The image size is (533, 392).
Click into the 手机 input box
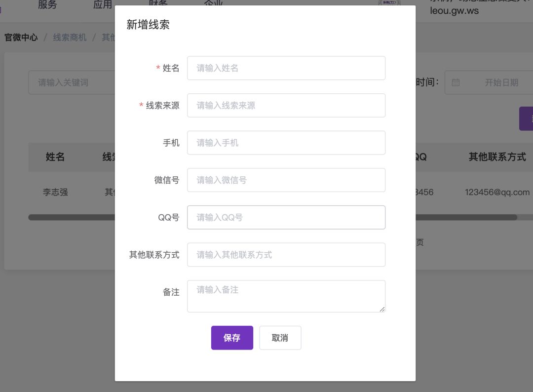(x=286, y=143)
